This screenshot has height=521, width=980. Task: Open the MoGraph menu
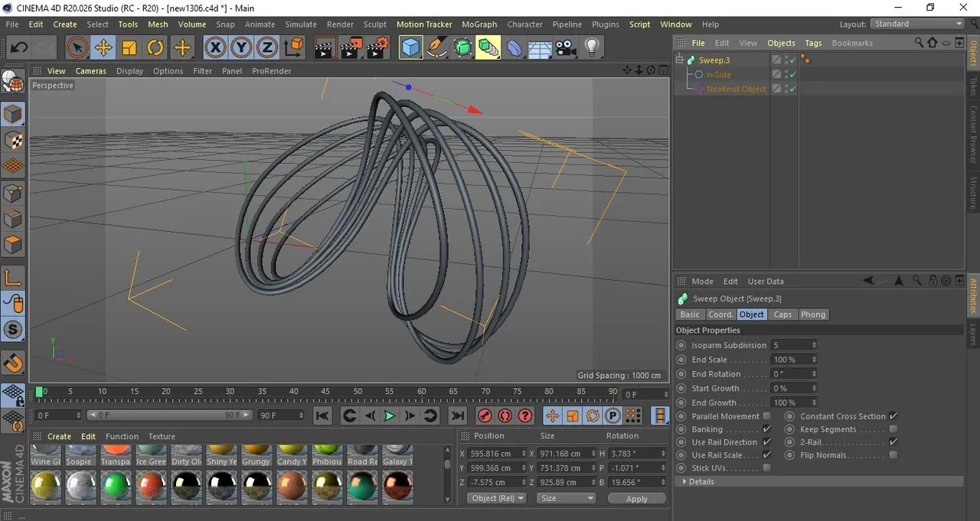[x=479, y=24]
